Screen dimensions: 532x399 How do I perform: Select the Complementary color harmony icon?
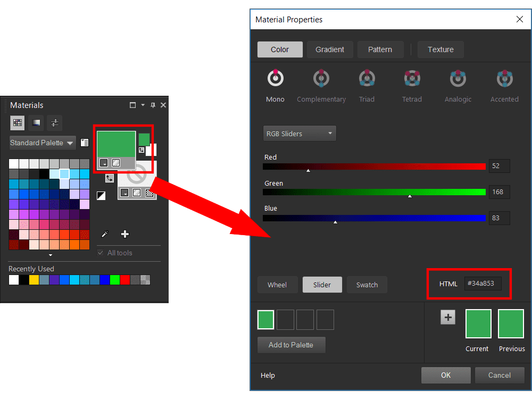tap(321, 78)
